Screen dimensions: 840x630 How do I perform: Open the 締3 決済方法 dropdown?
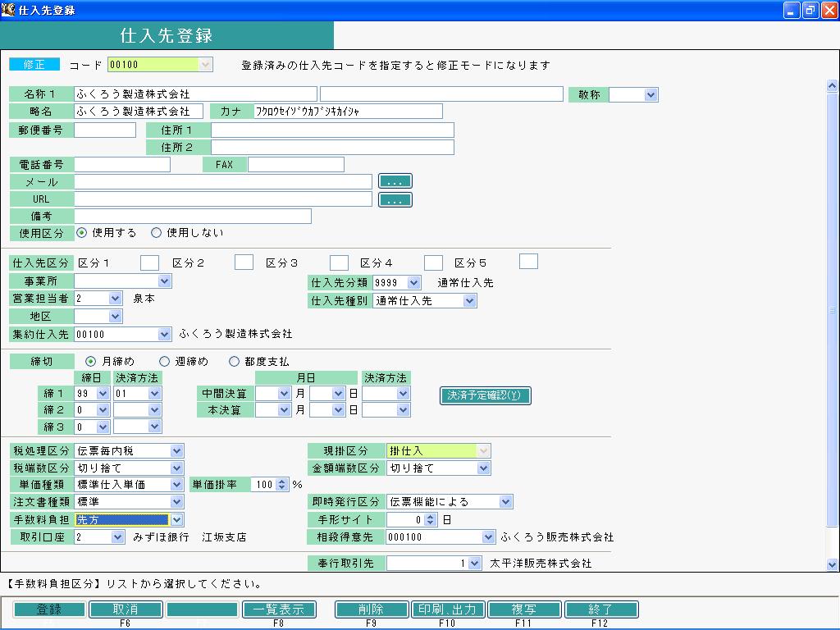tap(155, 427)
